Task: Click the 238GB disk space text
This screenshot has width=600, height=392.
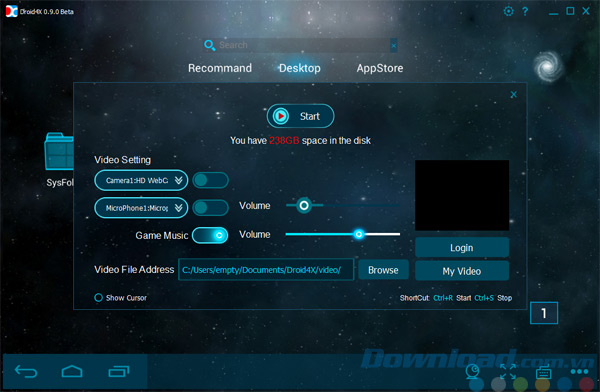Action: tap(284, 140)
